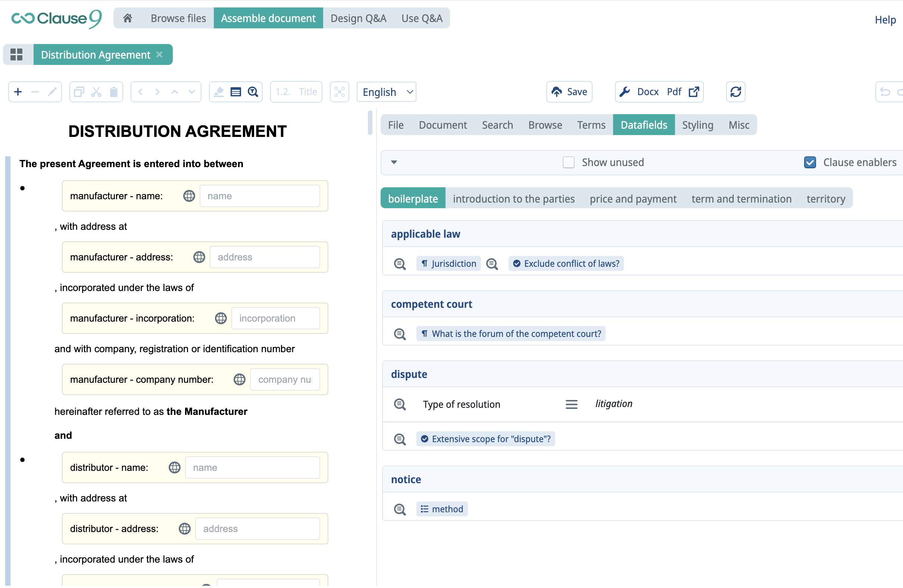903x588 pixels.
Task: Open the English language dropdown
Action: point(387,92)
